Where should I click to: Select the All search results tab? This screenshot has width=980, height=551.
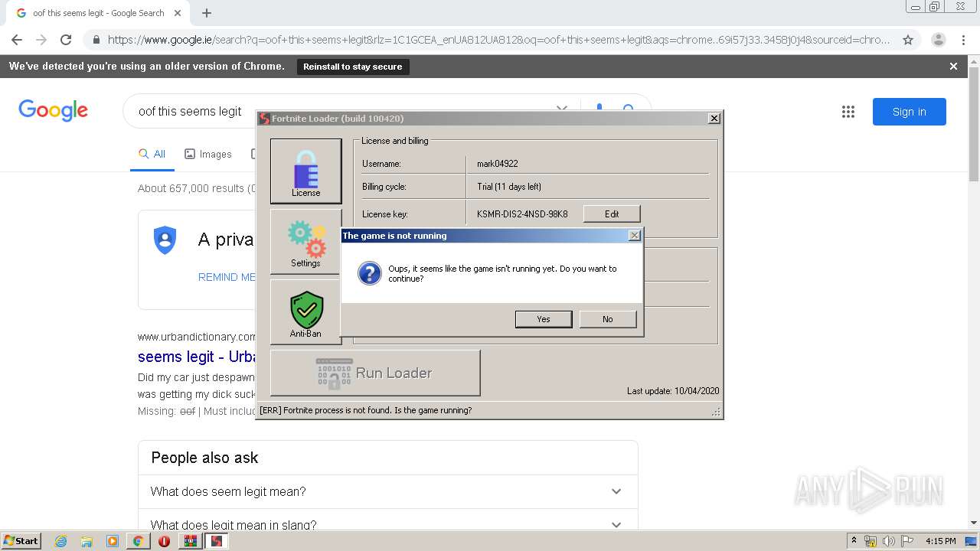pyautogui.click(x=152, y=154)
